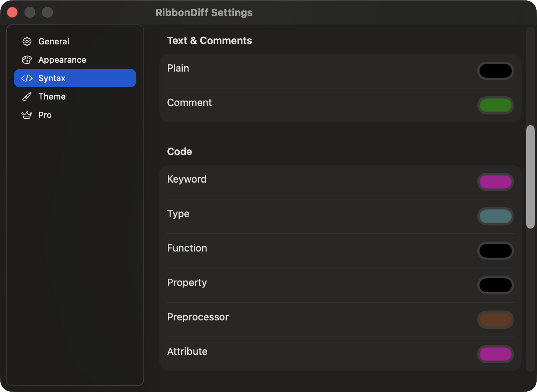Close the RibbonDiff Settings window
Image resolution: width=537 pixels, height=392 pixels.
click(12, 12)
